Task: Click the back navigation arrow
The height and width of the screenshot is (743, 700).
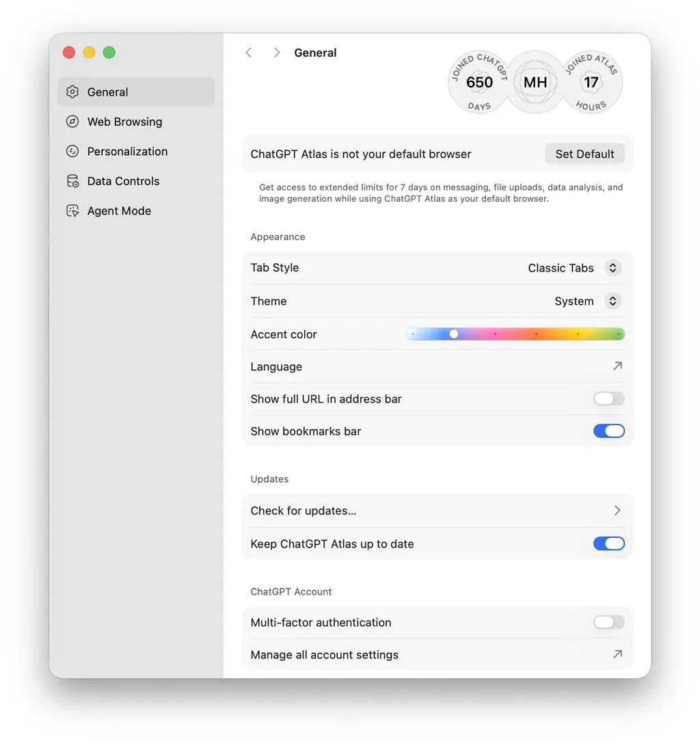Action: pos(248,52)
